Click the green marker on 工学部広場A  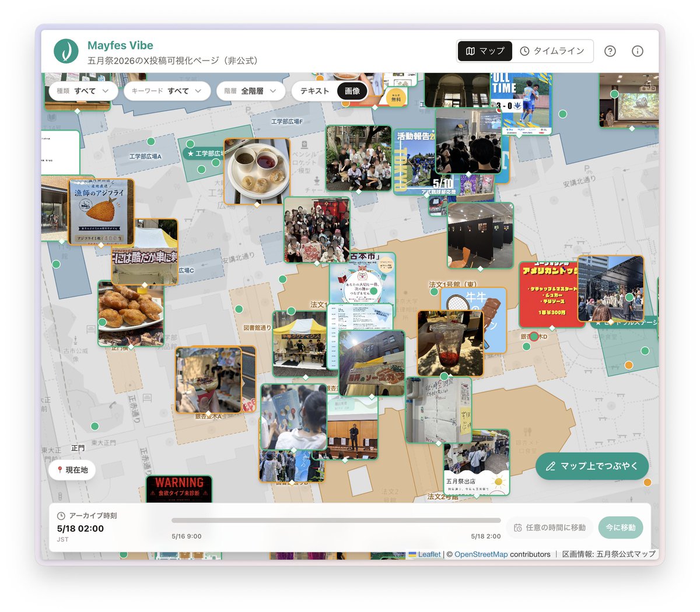point(151,142)
